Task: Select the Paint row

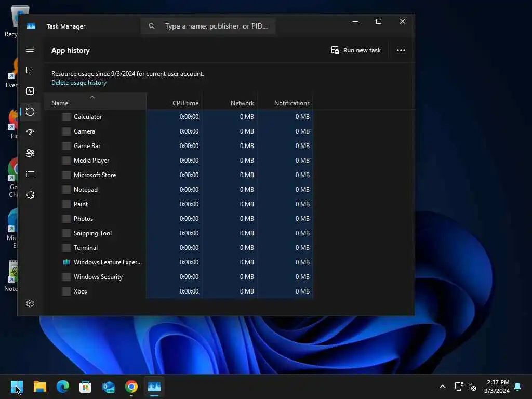Action: coord(179,204)
